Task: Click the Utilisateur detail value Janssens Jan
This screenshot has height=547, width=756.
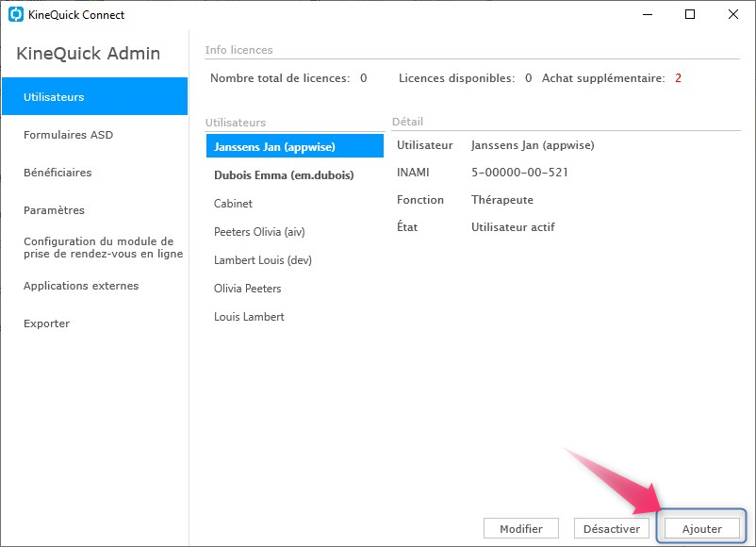Action: (533, 145)
